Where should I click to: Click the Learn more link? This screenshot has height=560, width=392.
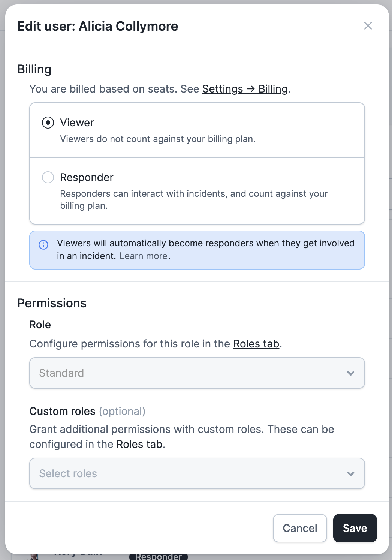(144, 256)
